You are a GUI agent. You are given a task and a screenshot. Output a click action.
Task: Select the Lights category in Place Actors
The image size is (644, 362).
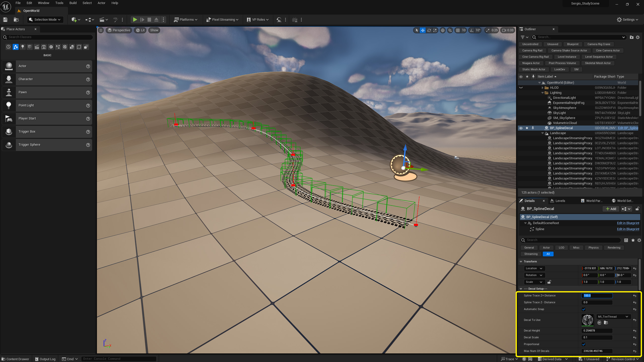coord(23,47)
